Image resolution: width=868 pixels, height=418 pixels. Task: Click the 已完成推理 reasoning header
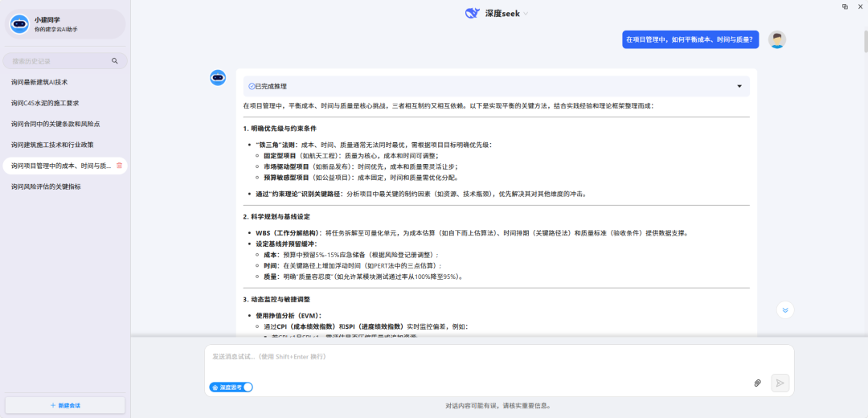point(270,86)
